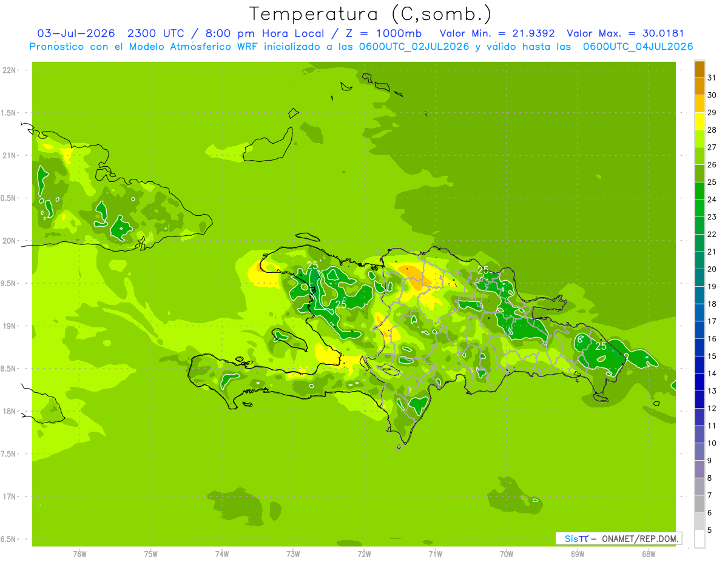Select the "03-Jul-2026" forecast date text
Image resolution: width=728 pixels, height=562 pixels.
point(76,33)
